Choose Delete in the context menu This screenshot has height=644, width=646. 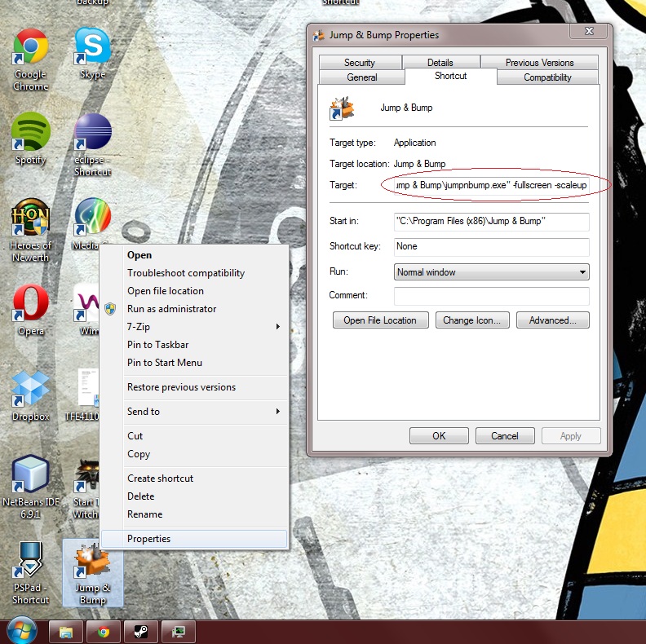pos(193,496)
